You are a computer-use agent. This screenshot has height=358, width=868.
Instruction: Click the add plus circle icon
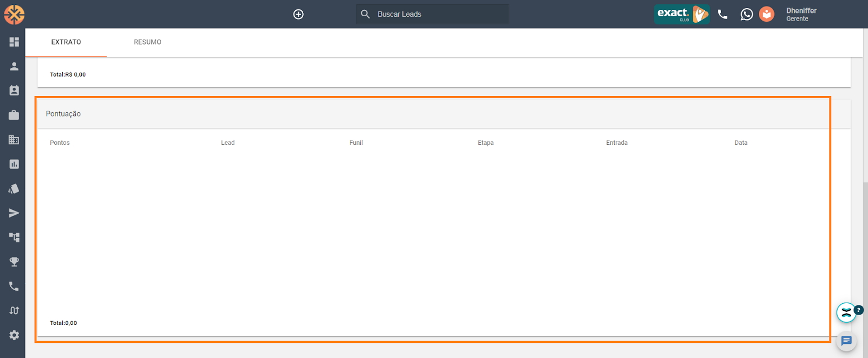pos(298,15)
